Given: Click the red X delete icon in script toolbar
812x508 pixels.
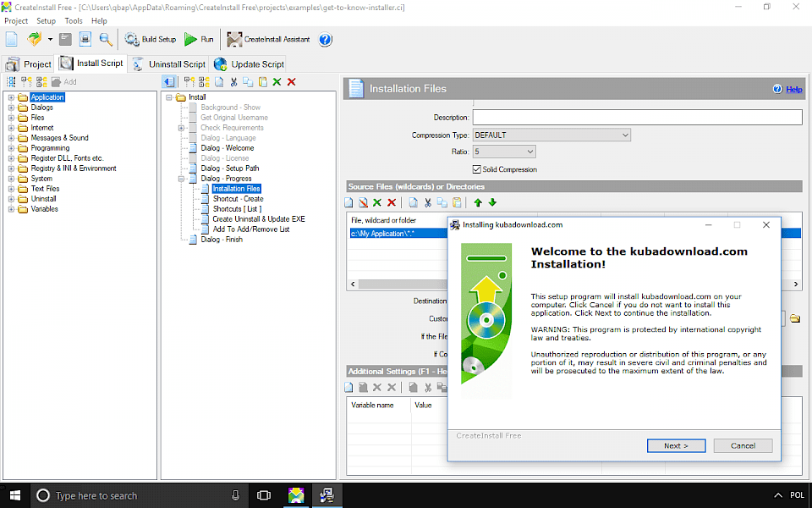Looking at the screenshot, I should (x=292, y=82).
